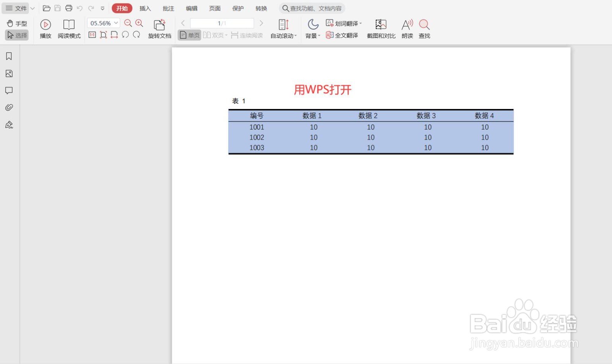Click the 1:1 actual size icon
This screenshot has width=612, height=364.
92,35
